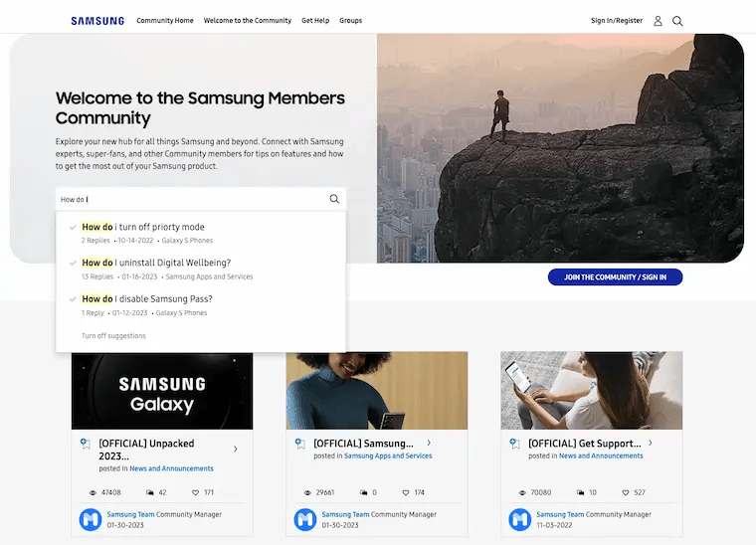Click post icon next to [OFFICIAL] Samsung... title
756x545 pixels.
299,444
